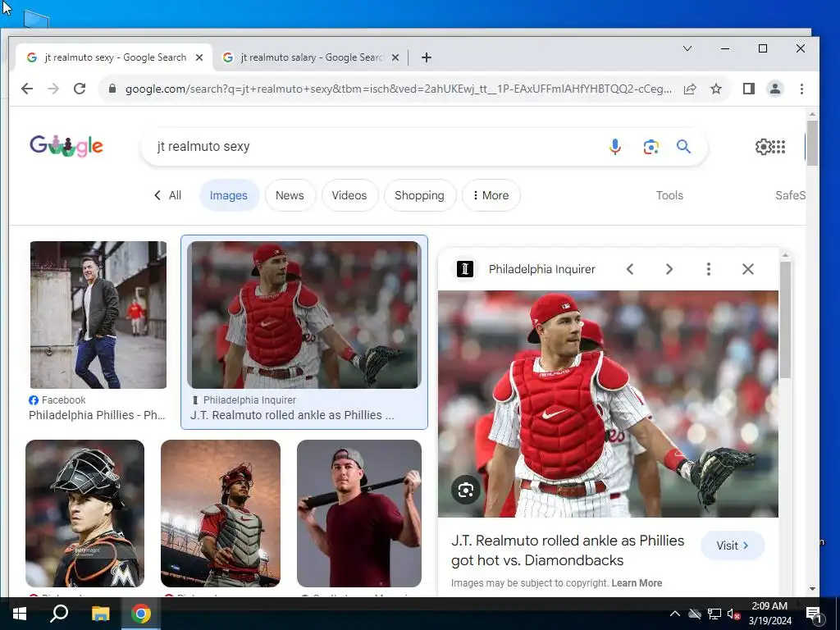Click the preview panel scrollbar thumb
The width and height of the screenshot is (840, 630).
point(785,320)
